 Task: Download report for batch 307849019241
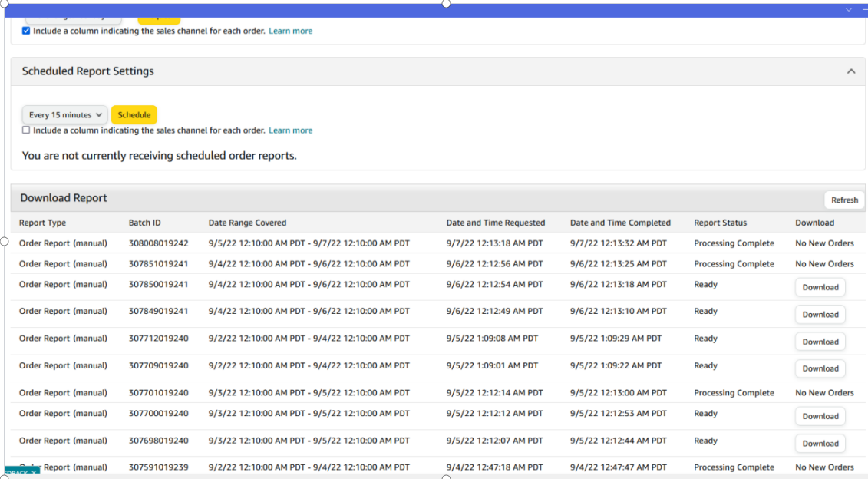(x=820, y=314)
